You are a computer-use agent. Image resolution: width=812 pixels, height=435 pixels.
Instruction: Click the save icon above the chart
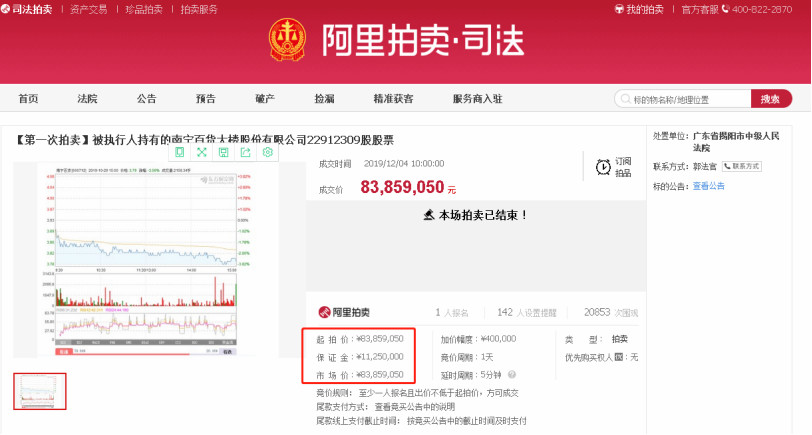[x=223, y=152]
